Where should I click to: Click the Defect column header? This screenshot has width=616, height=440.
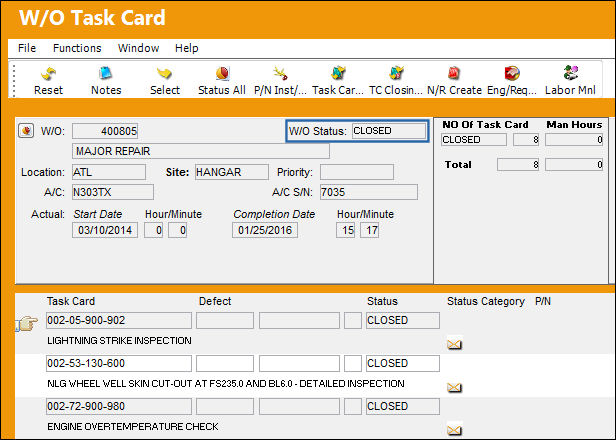215,301
